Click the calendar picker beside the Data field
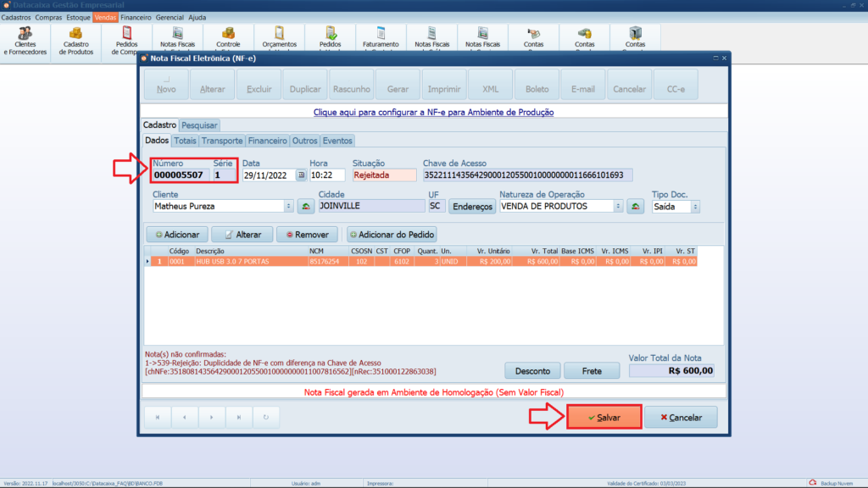Image resolution: width=868 pixels, height=488 pixels. [x=301, y=175]
